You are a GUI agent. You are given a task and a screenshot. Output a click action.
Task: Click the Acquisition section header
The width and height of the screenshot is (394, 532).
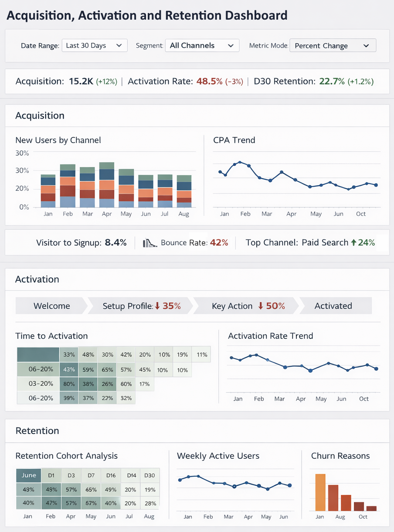coord(40,116)
